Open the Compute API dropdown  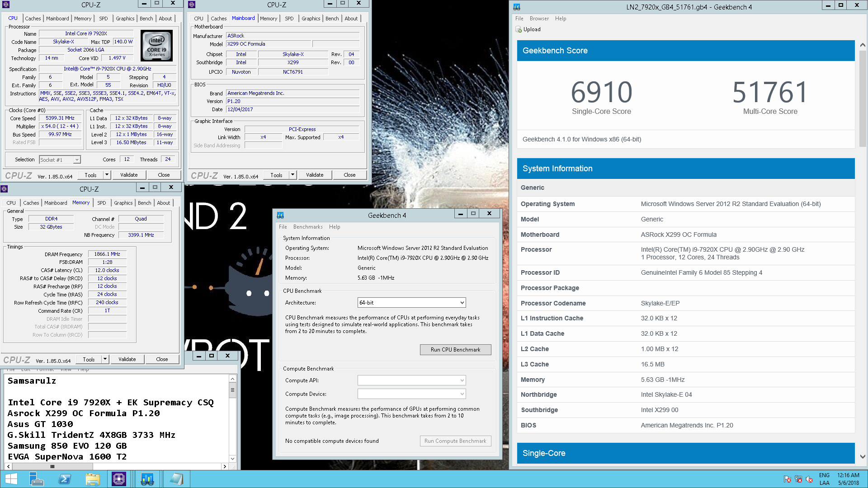pyautogui.click(x=411, y=380)
